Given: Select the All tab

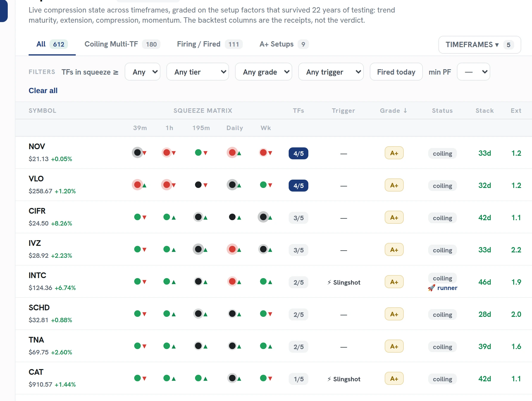Looking at the screenshot, I should pos(52,44).
